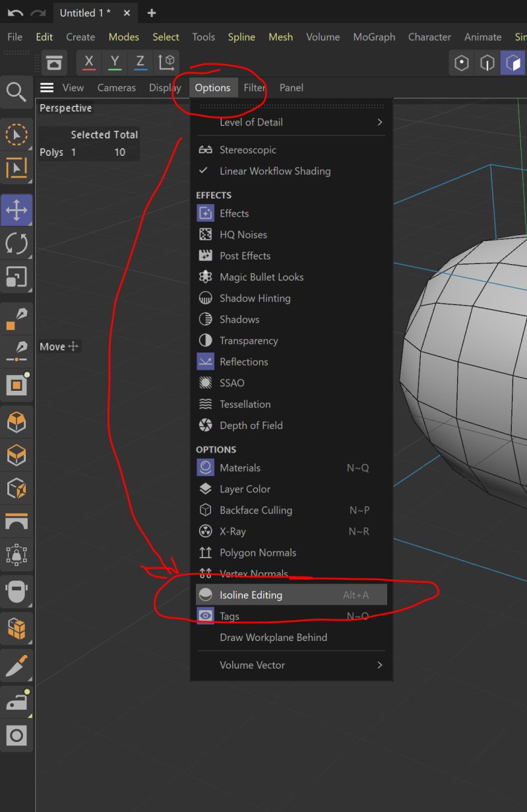
Task: Uncheck Linear Workflow Shading
Action: pos(291,171)
